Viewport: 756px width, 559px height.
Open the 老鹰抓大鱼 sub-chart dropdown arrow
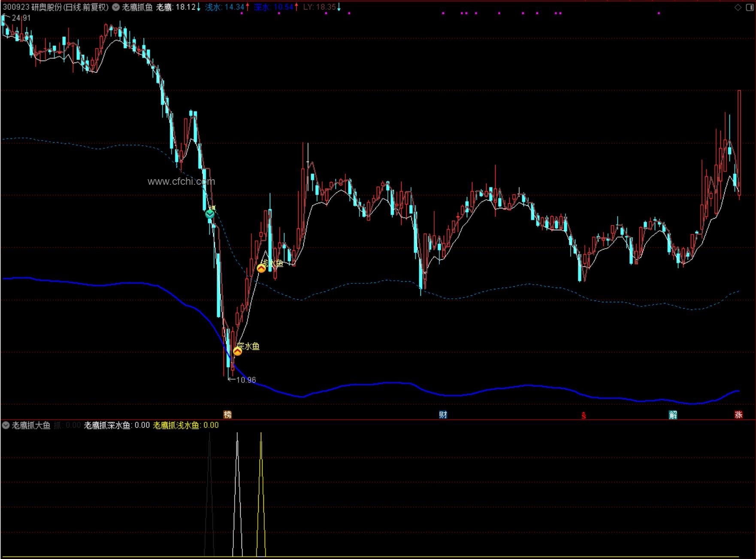click(x=6, y=425)
